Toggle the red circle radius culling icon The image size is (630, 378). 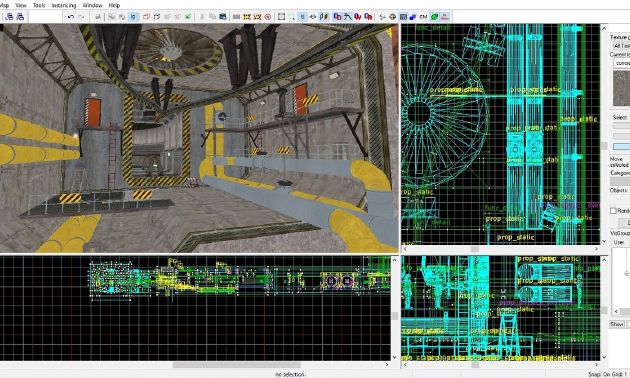(268, 17)
